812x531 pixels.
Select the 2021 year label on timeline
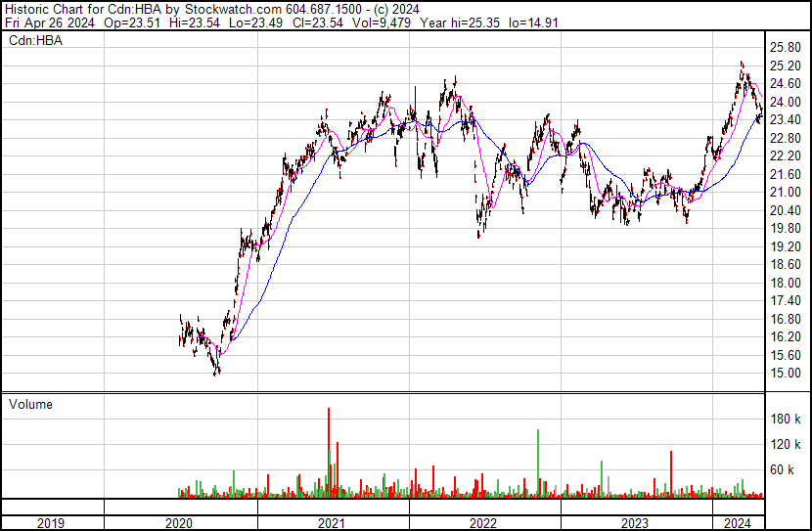click(332, 523)
